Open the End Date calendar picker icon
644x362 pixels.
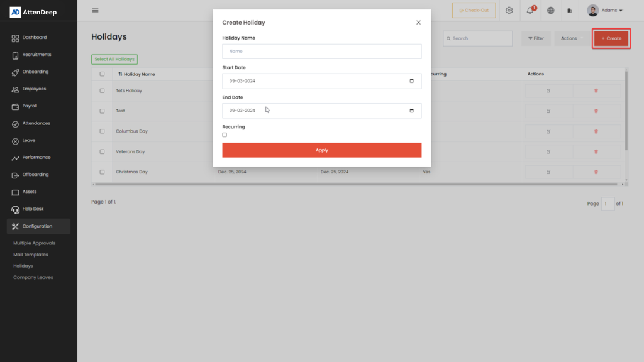[412, 111]
